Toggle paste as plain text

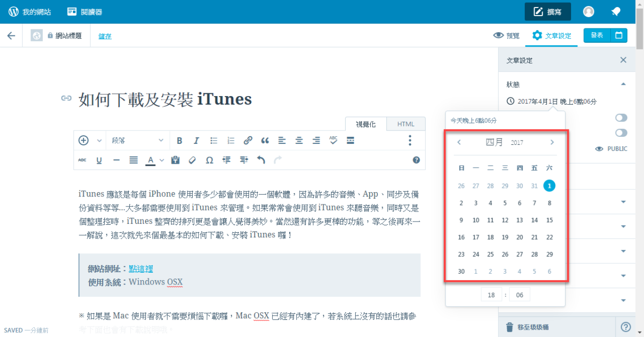[175, 160]
